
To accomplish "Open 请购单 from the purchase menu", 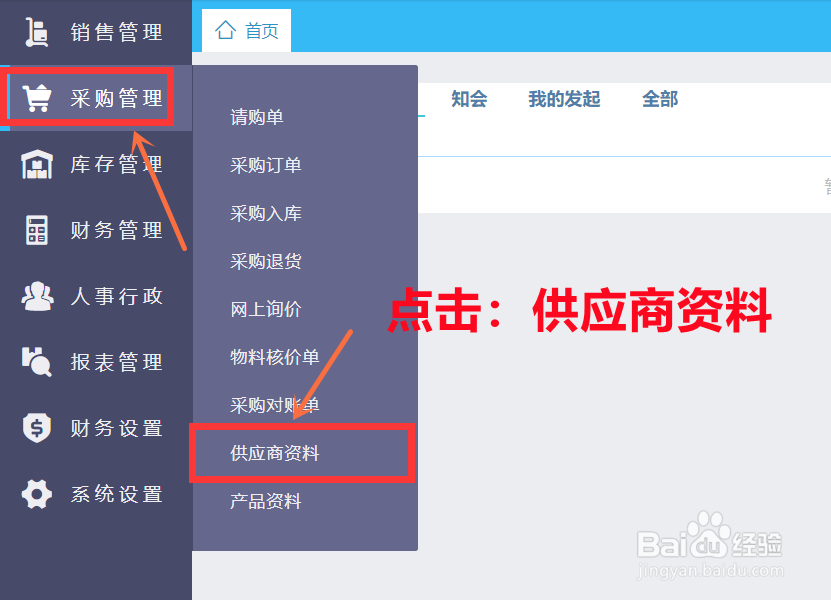I will 255,117.
